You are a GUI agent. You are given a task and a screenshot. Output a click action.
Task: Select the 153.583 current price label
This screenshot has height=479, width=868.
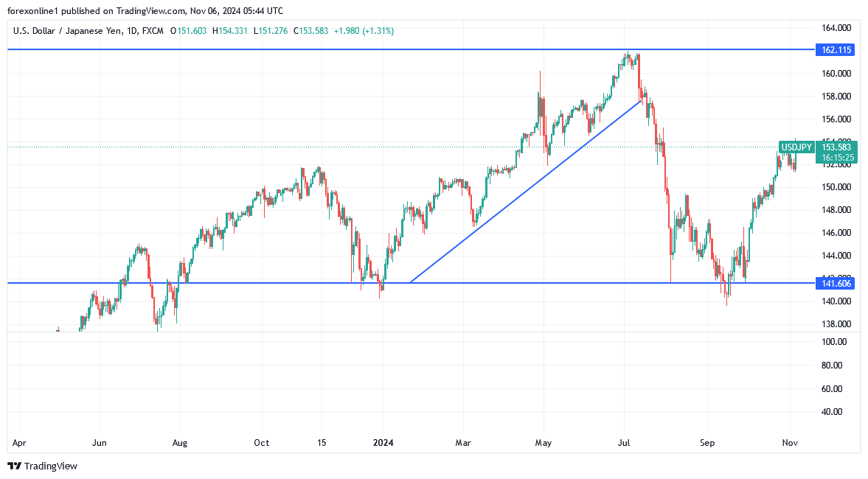coord(837,147)
